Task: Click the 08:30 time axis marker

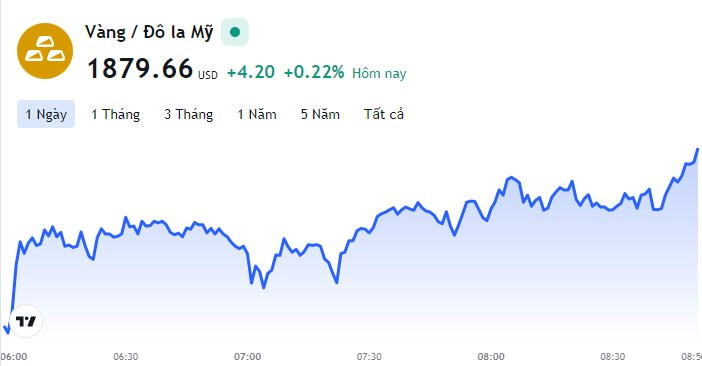Action: pos(612,357)
